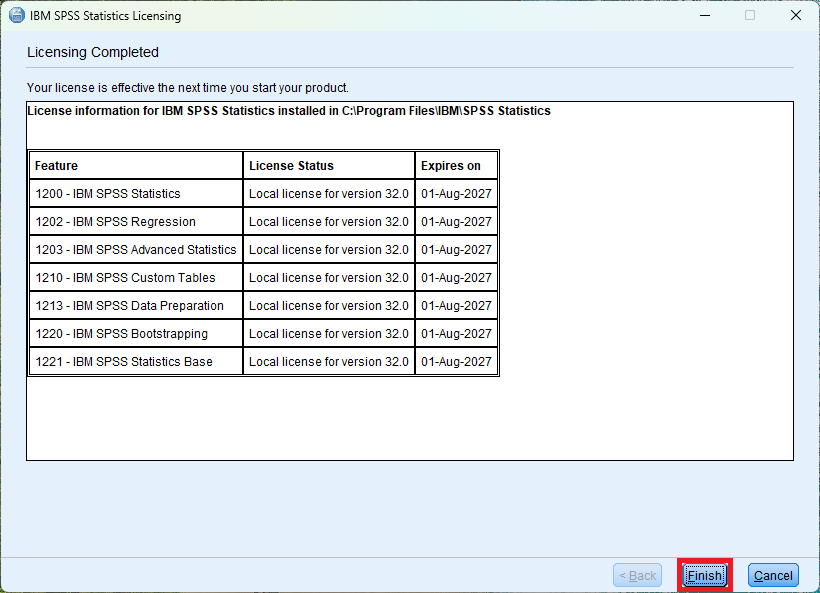Click license status for the Regression row

[x=329, y=222]
